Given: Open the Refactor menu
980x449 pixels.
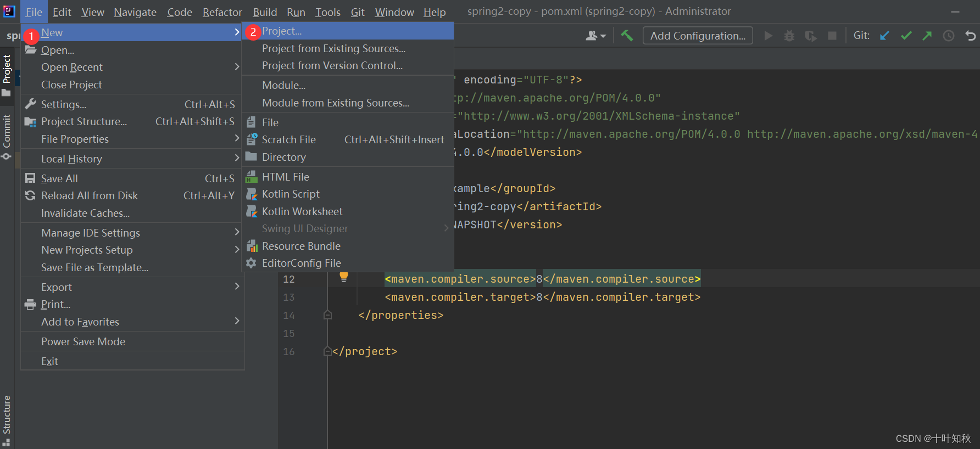Looking at the screenshot, I should pos(222,12).
